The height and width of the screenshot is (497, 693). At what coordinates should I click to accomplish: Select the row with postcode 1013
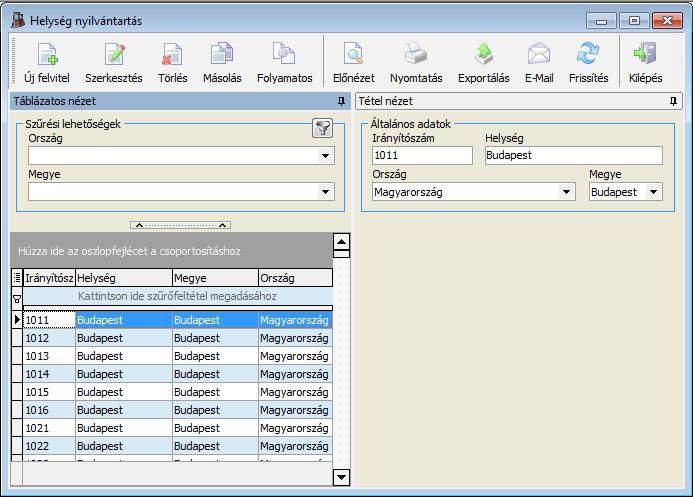coord(178,356)
